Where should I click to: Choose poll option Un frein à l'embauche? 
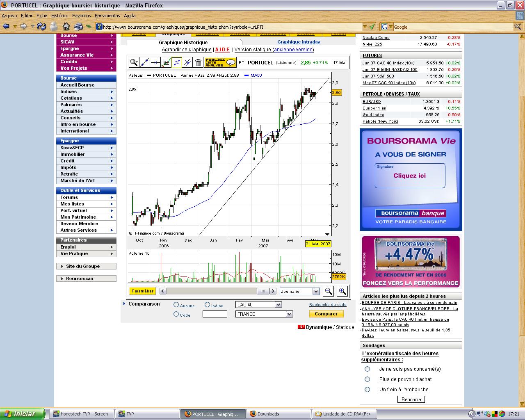(367, 390)
